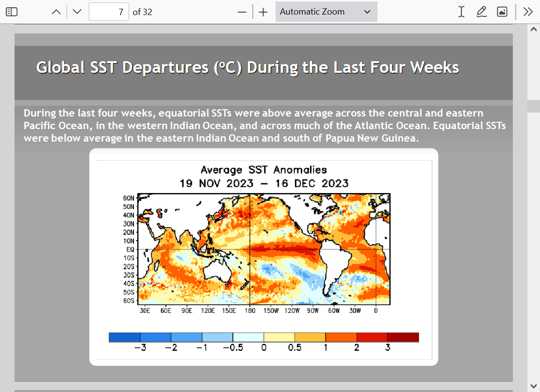Open the tools overflow menu
Image resolution: width=540 pixels, height=392 pixels.
tap(528, 12)
